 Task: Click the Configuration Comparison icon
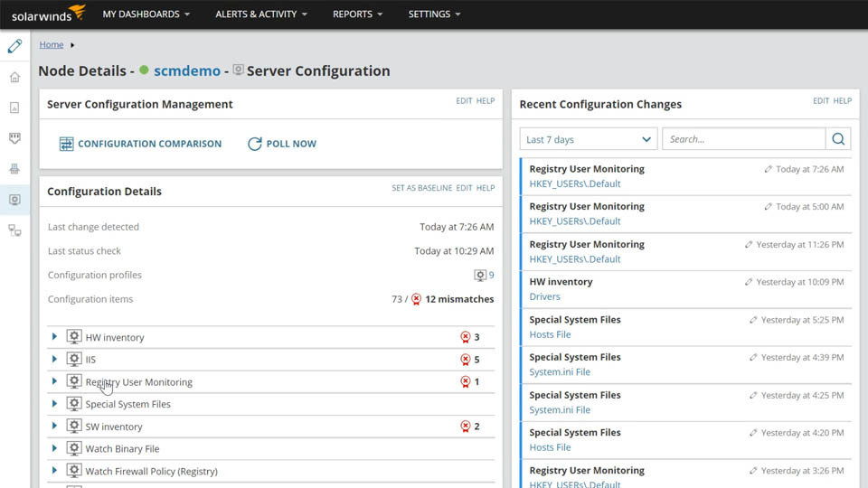66,144
